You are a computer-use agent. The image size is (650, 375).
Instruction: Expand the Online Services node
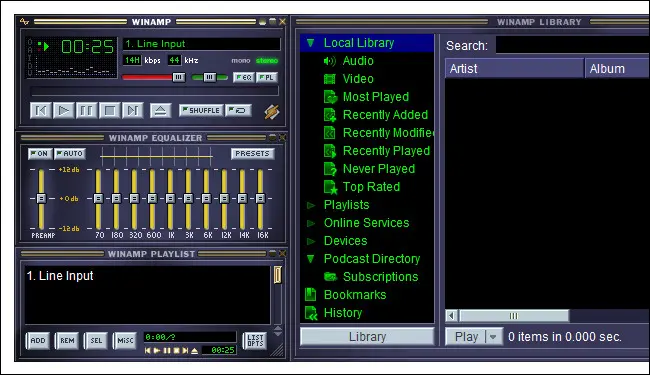(x=310, y=223)
